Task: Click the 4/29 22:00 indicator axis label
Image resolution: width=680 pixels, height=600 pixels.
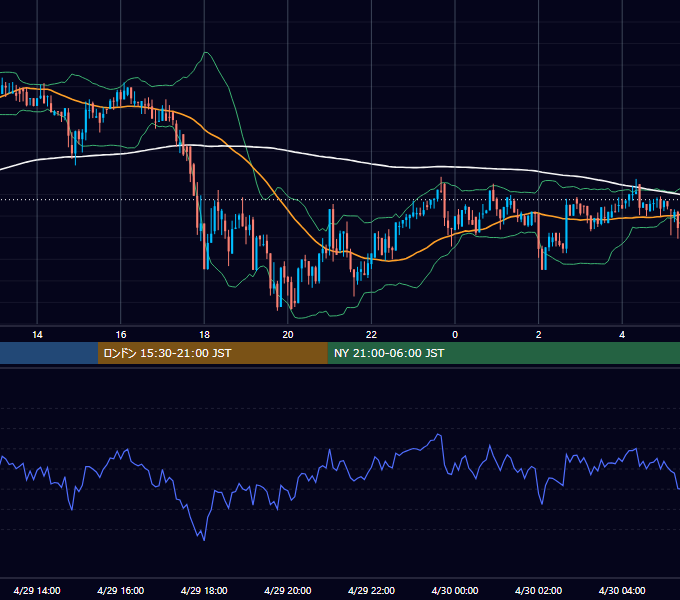Action: [371, 590]
